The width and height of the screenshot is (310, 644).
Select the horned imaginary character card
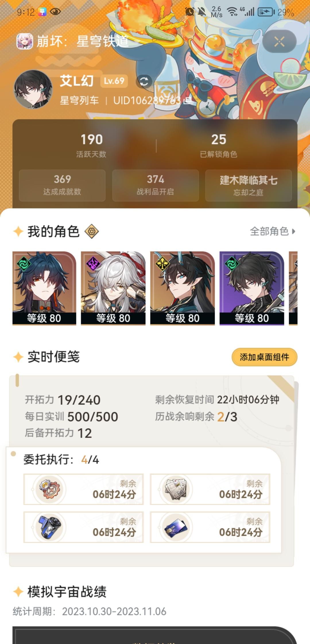183,288
